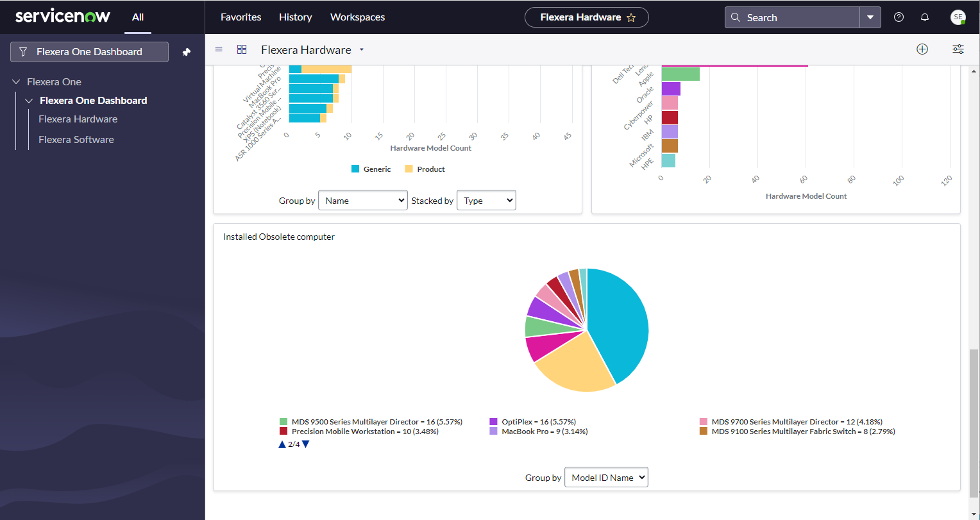980x520 pixels.
Task: Click the next legend page arrow
Action: (306, 444)
